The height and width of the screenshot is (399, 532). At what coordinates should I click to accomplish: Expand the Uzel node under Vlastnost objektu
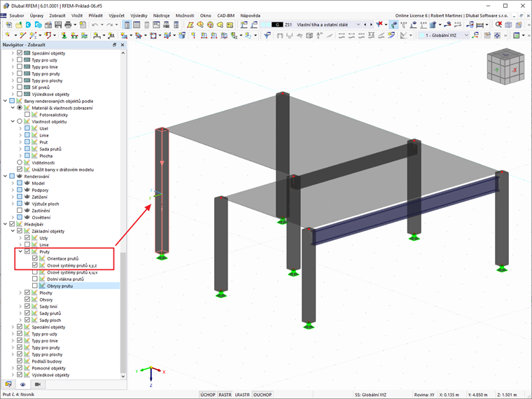tap(20, 128)
